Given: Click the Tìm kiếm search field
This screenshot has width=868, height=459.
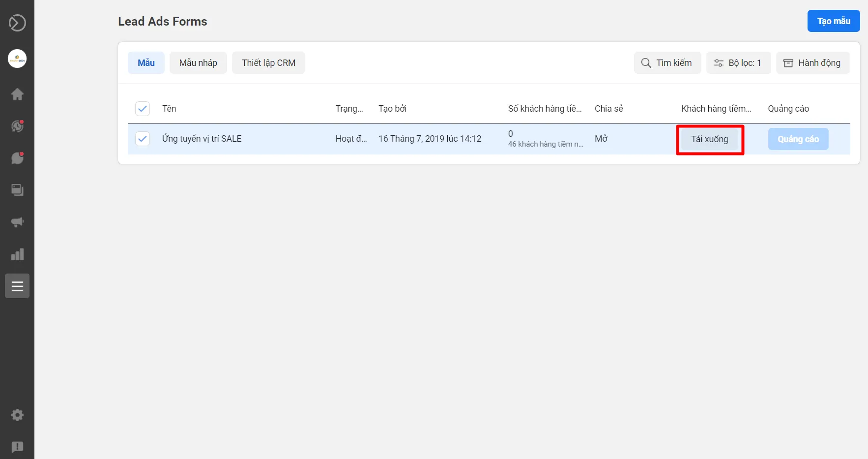Looking at the screenshot, I should 667,63.
